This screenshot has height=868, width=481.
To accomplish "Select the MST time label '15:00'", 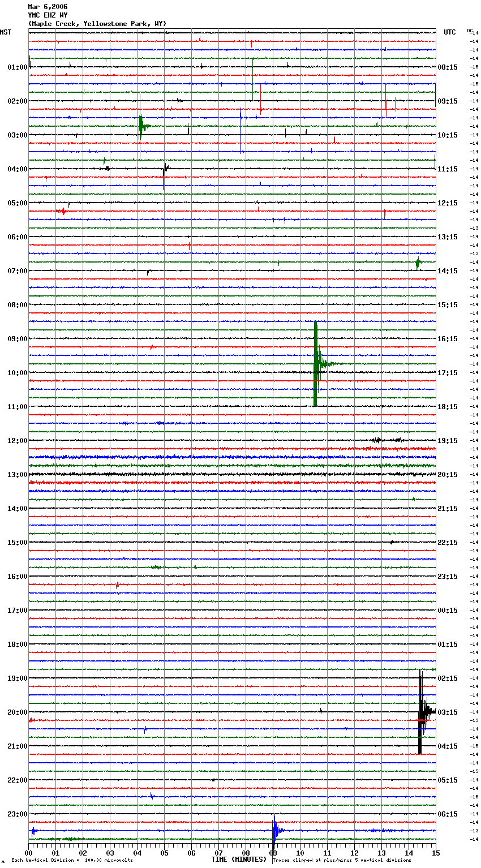I will coord(18,543).
